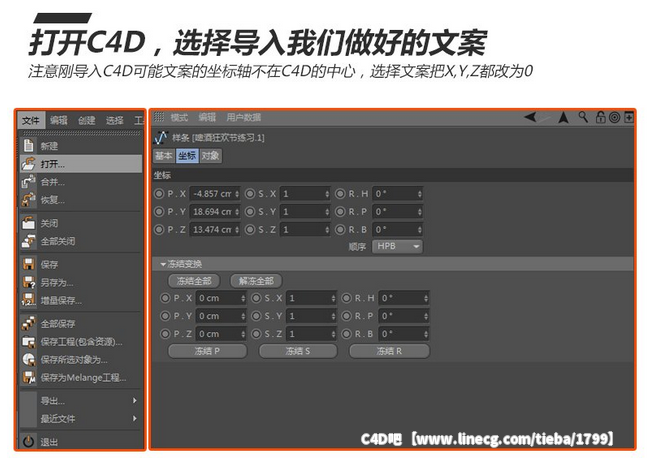Click the new attribute manager plus icon

pyautogui.click(x=628, y=118)
